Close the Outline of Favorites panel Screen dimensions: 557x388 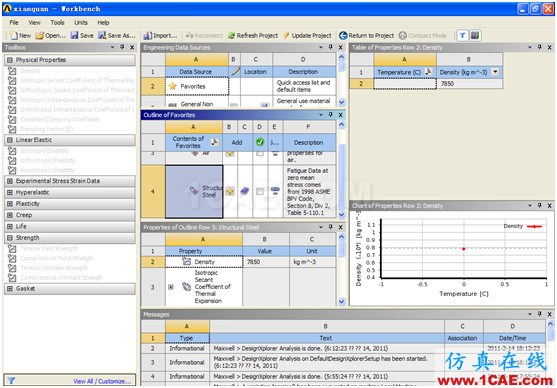(x=340, y=115)
